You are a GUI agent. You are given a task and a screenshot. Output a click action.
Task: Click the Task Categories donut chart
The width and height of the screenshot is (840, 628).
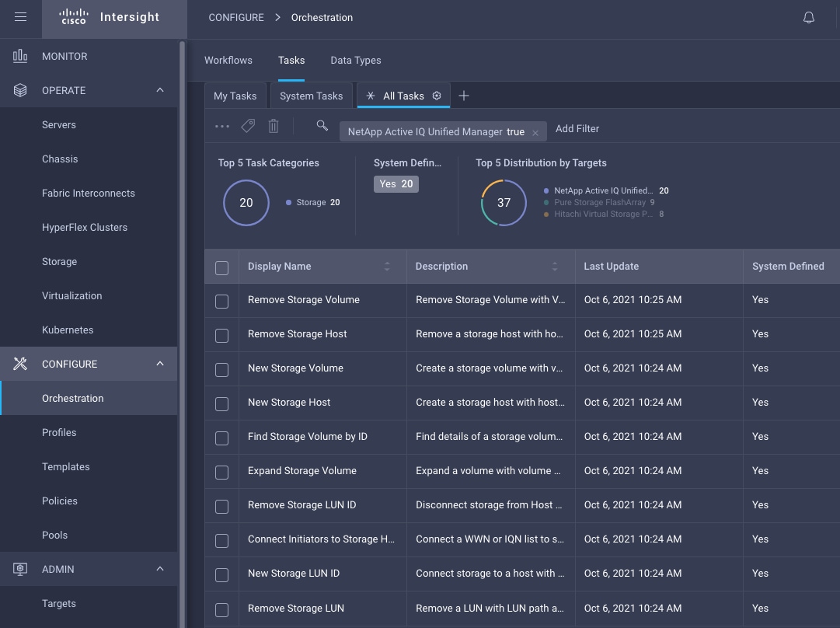tap(246, 203)
